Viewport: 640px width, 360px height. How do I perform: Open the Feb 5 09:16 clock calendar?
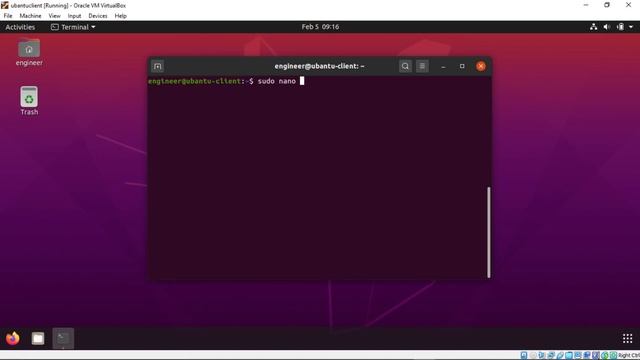320,27
